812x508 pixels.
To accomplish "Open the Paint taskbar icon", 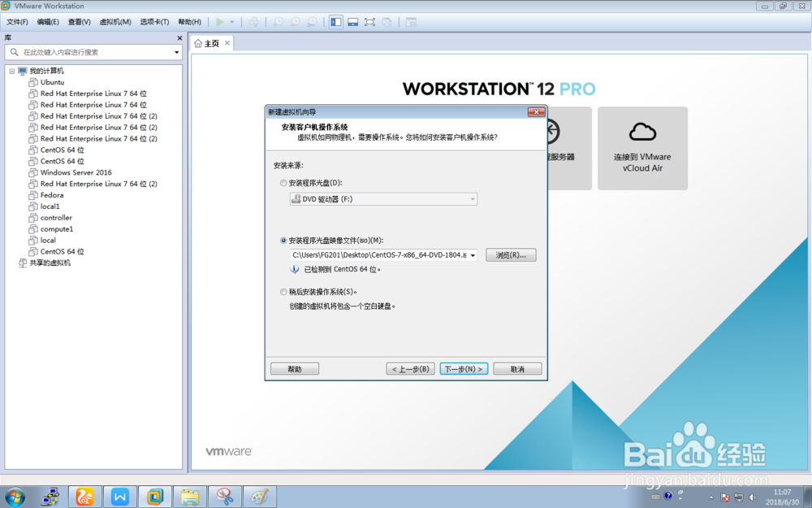I will point(260,497).
